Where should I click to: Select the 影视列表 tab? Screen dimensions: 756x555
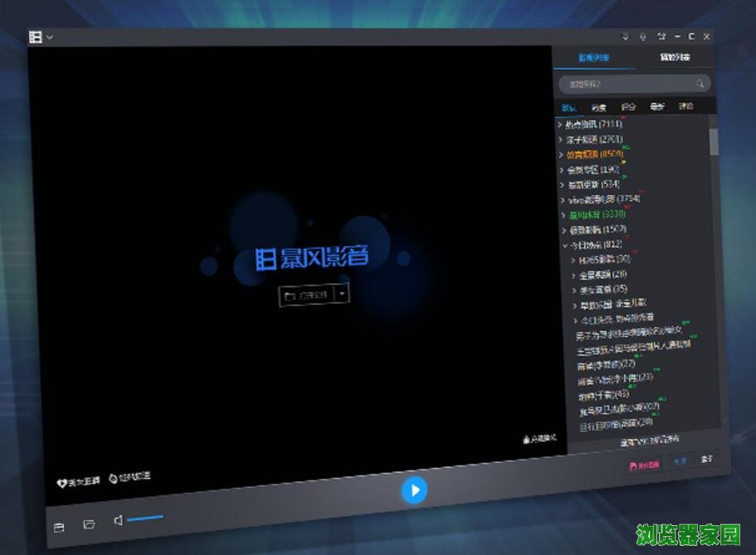click(593, 58)
